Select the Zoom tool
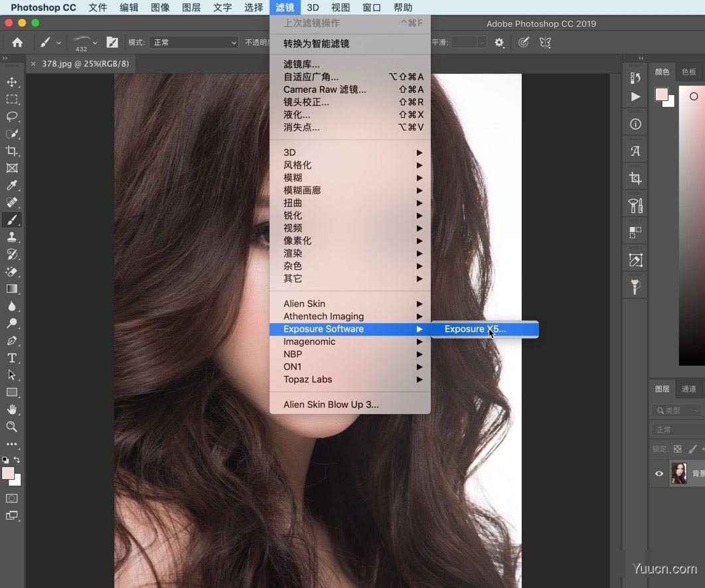 tap(12, 427)
